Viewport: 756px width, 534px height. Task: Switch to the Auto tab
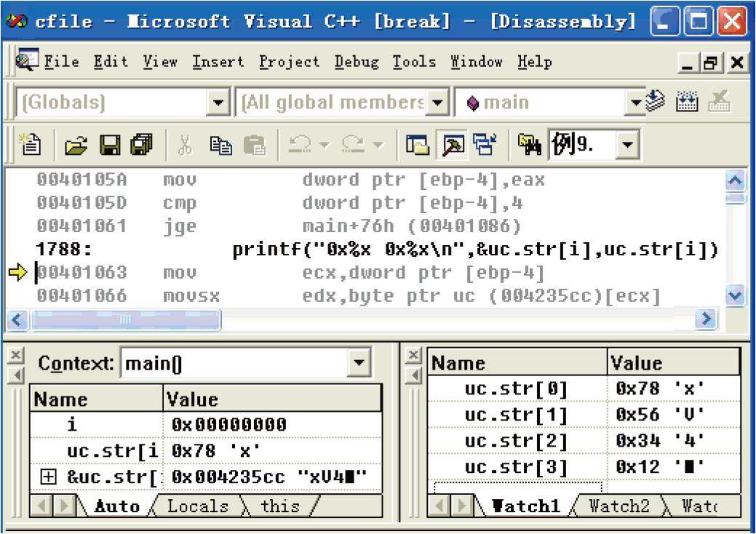(118, 506)
